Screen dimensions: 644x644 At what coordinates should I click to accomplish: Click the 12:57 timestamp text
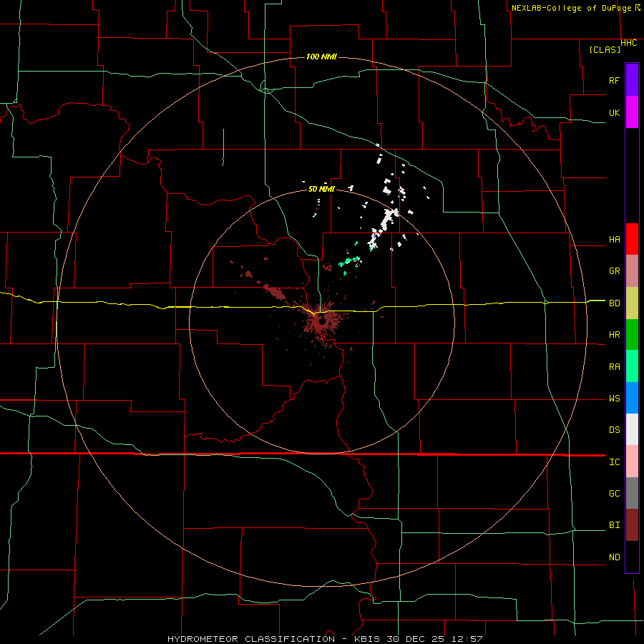tap(468, 639)
